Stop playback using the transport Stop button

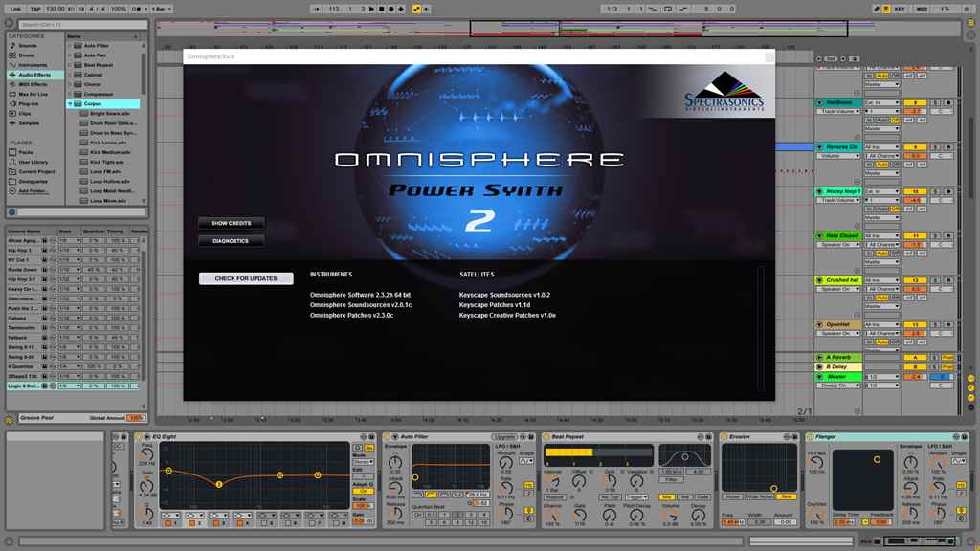pos(381,10)
